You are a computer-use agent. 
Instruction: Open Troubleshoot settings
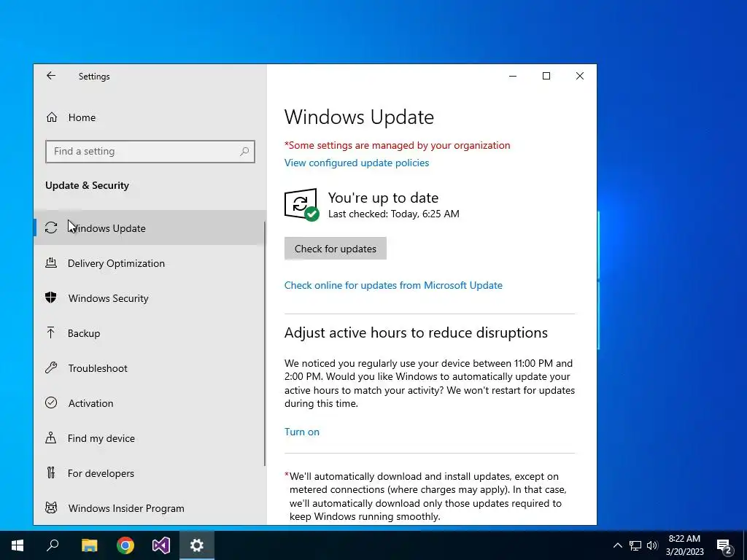149,368
